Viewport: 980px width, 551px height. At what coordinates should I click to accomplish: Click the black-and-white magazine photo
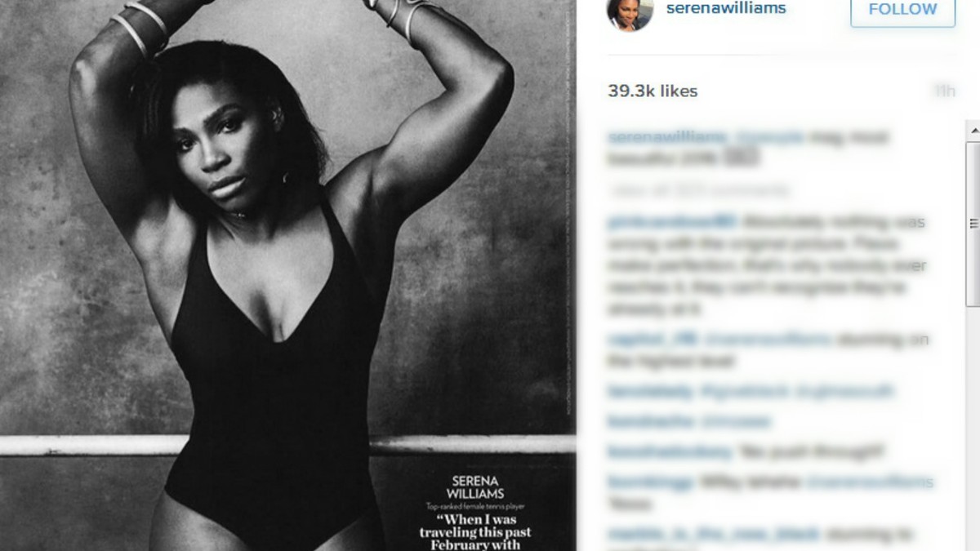(x=287, y=275)
